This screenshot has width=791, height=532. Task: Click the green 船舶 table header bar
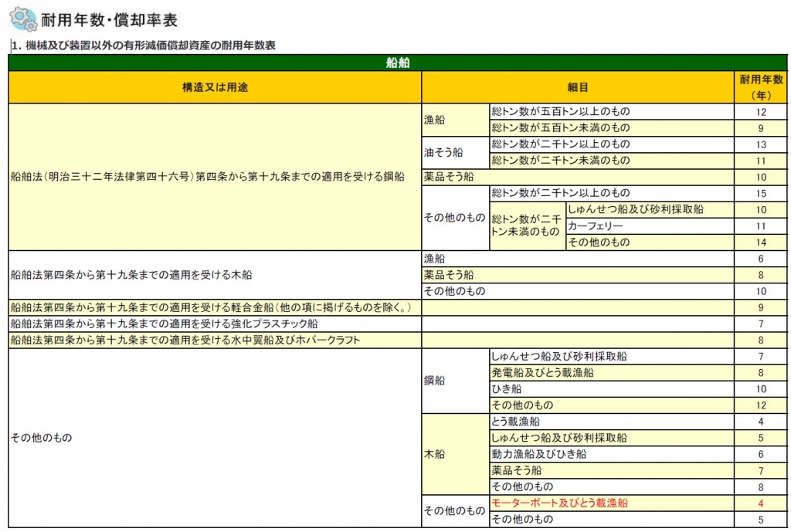397,63
